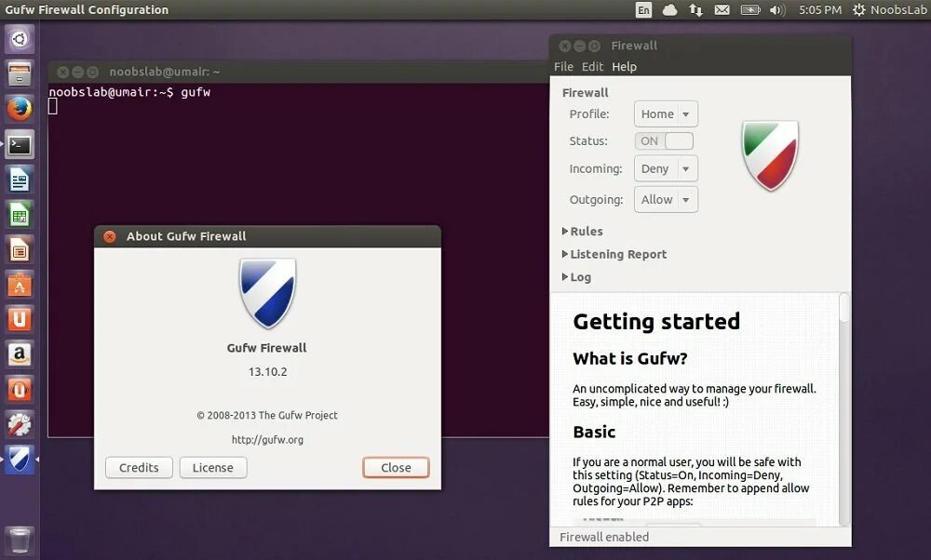Click Close button in About dialog
The image size is (931, 560).
point(396,468)
